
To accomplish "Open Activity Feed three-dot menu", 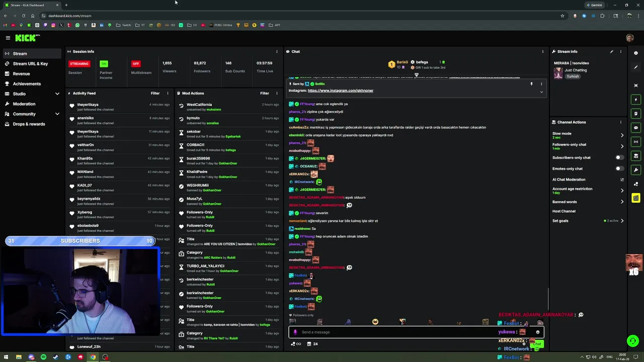I will 169,93.
